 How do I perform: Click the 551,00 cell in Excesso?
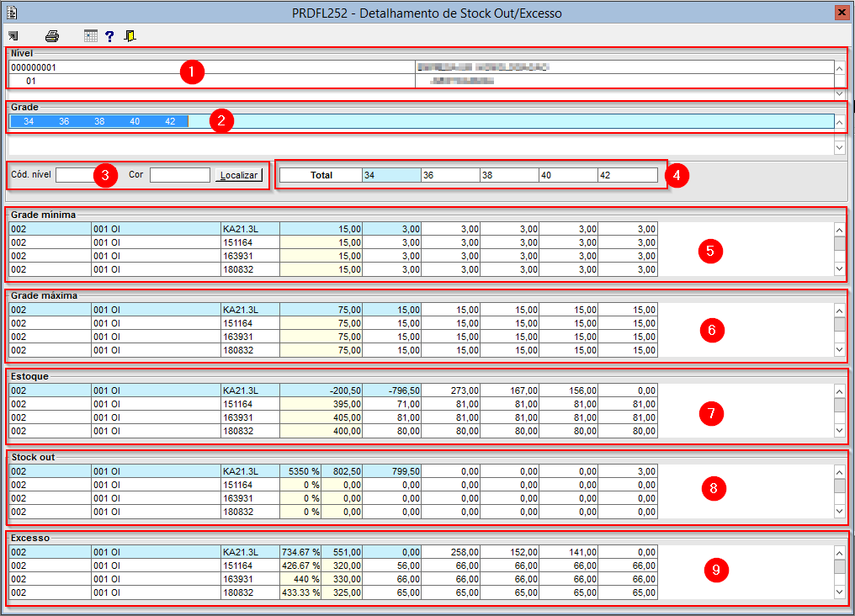tap(342, 552)
